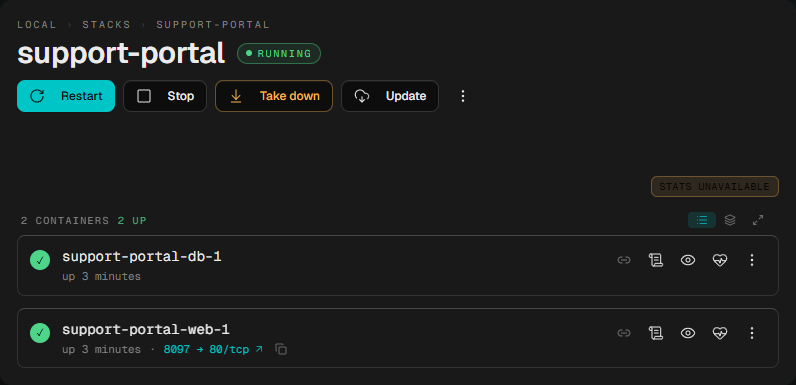The width and height of the screenshot is (796, 385).
Task: Open the three-dot menu for support-portal-db-1
Action: (752, 260)
